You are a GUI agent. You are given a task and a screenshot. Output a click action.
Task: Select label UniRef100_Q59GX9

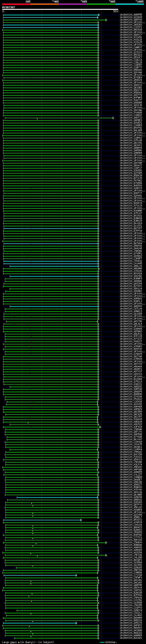click(x=131, y=80)
